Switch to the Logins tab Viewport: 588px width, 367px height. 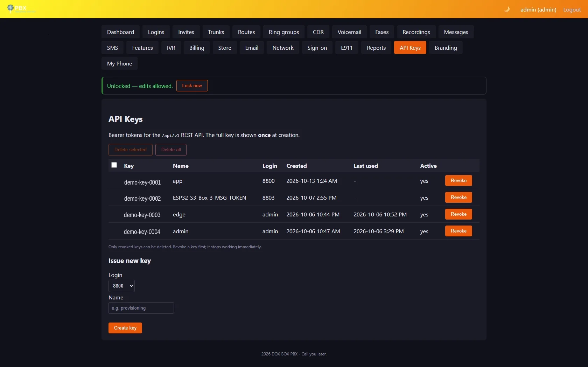click(156, 32)
